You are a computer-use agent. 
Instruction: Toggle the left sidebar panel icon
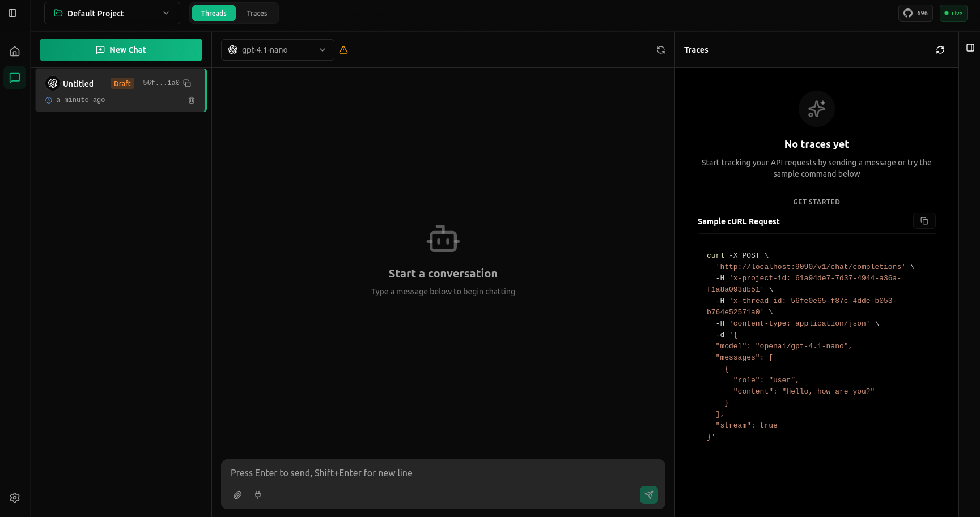click(12, 13)
